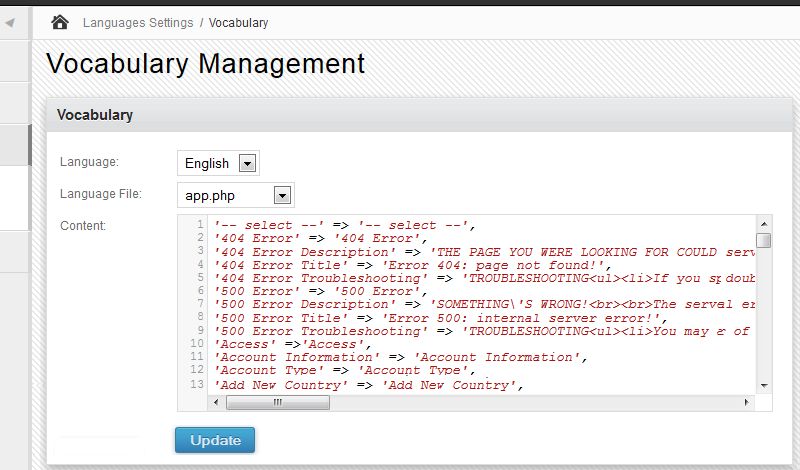Image resolution: width=800 pixels, height=470 pixels.
Task: Go to Languages Settings breadcrumb link
Action: point(137,22)
